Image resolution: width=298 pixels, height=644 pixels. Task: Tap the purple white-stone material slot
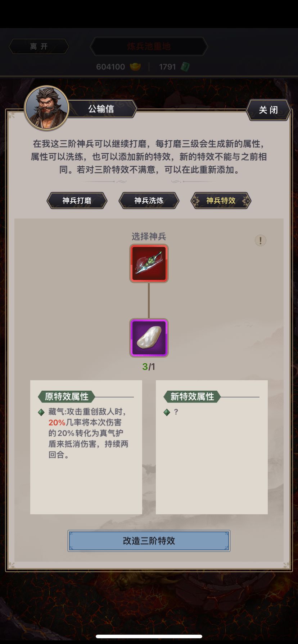149,338
